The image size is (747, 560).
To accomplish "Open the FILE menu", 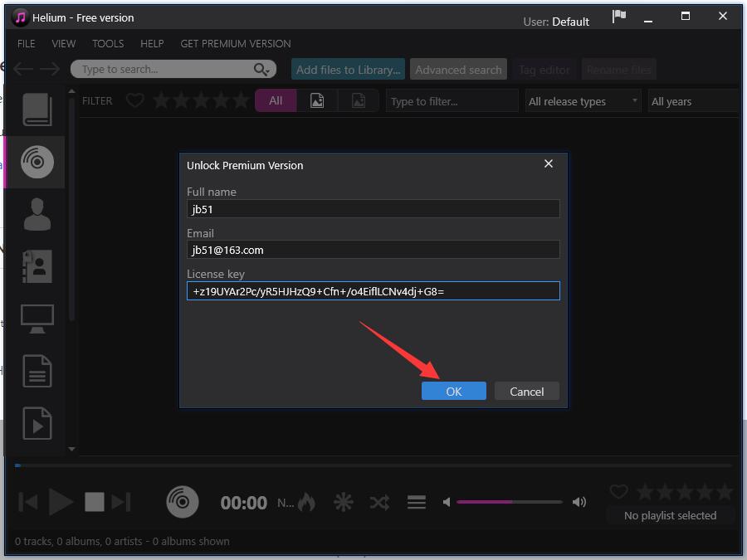I will [x=27, y=43].
